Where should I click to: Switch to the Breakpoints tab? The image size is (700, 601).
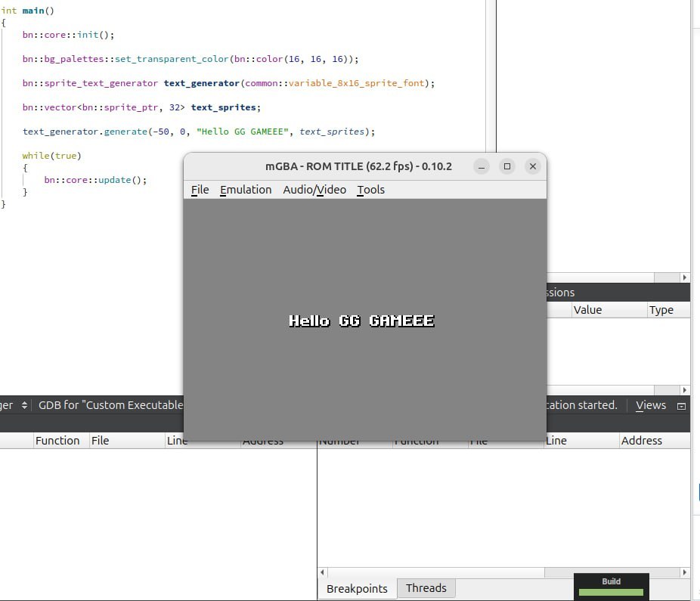pos(357,588)
